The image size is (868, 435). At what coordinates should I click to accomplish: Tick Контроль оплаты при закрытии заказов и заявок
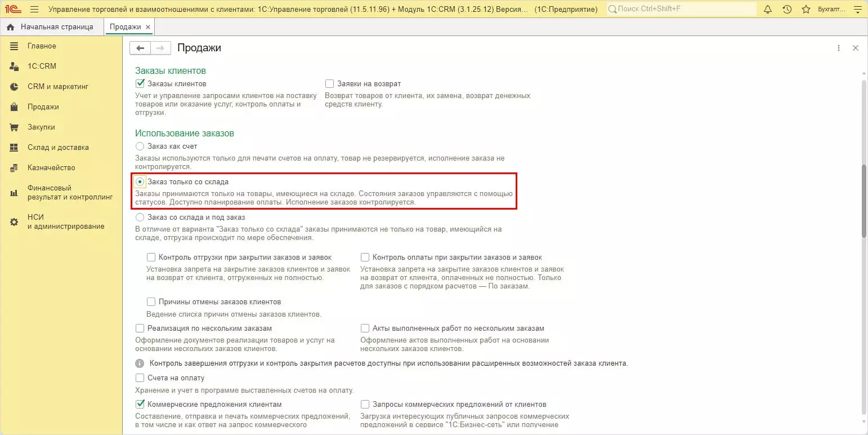[365, 258]
